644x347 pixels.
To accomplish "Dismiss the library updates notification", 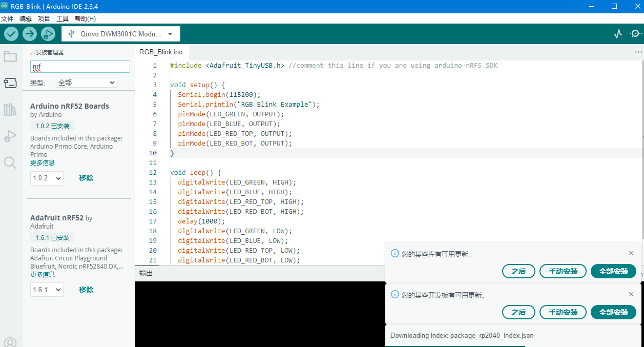I will click(631, 253).
